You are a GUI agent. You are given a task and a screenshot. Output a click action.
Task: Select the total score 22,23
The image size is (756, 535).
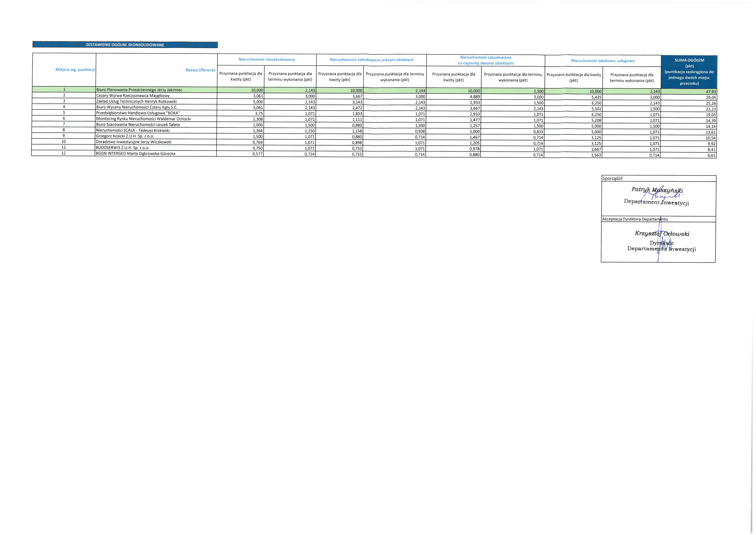pyautogui.click(x=711, y=109)
